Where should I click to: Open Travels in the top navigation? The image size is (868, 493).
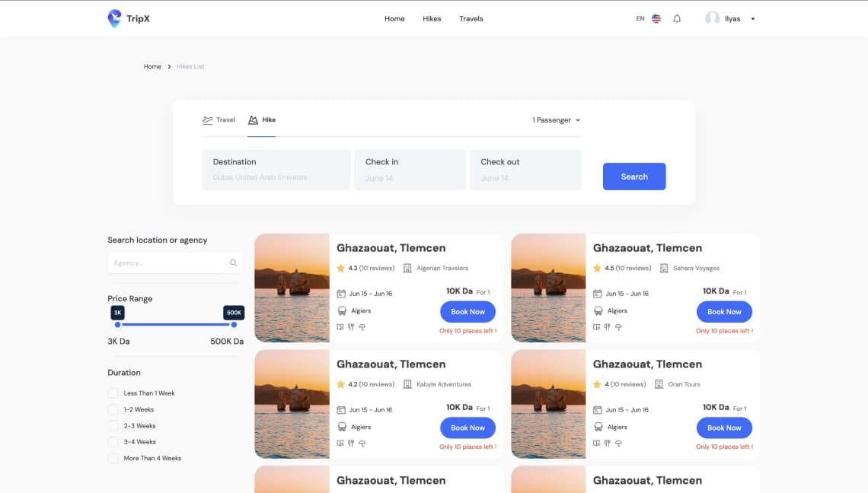pyautogui.click(x=471, y=19)
